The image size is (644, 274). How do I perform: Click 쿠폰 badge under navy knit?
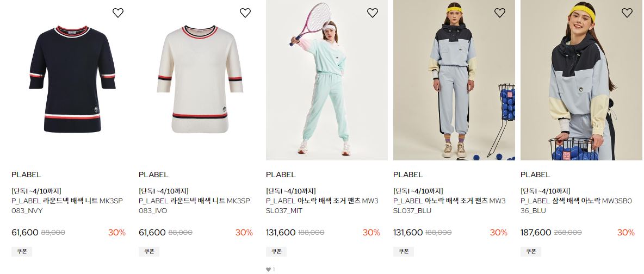[22, 251]
